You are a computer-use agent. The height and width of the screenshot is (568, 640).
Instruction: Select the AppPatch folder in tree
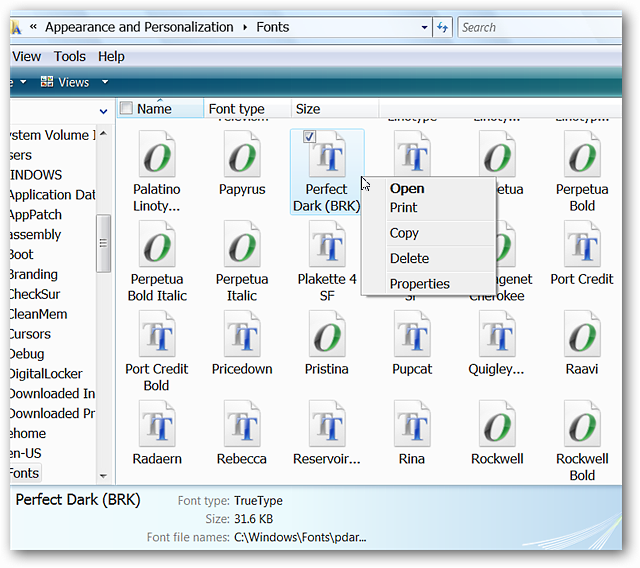[36, 215]
